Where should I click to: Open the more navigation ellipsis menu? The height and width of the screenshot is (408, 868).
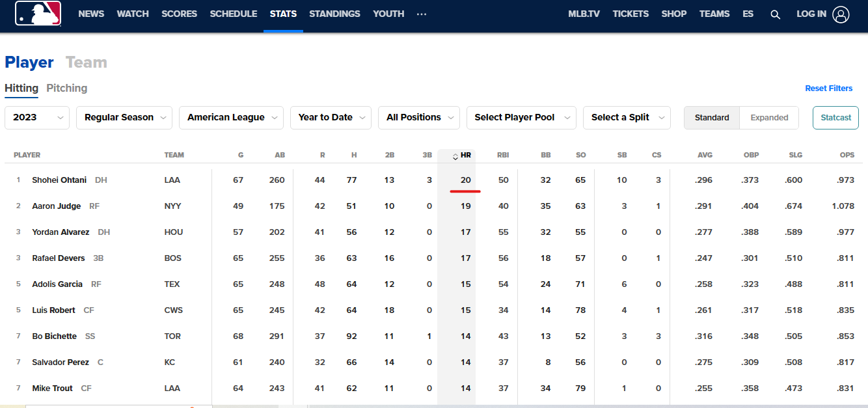pos(422,14)
